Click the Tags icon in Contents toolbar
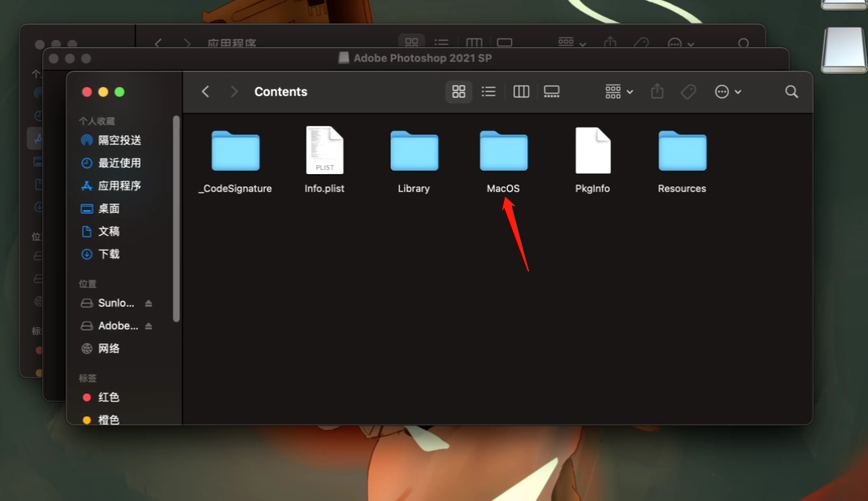Screen dimensions: 868x501 click(688, 91)
